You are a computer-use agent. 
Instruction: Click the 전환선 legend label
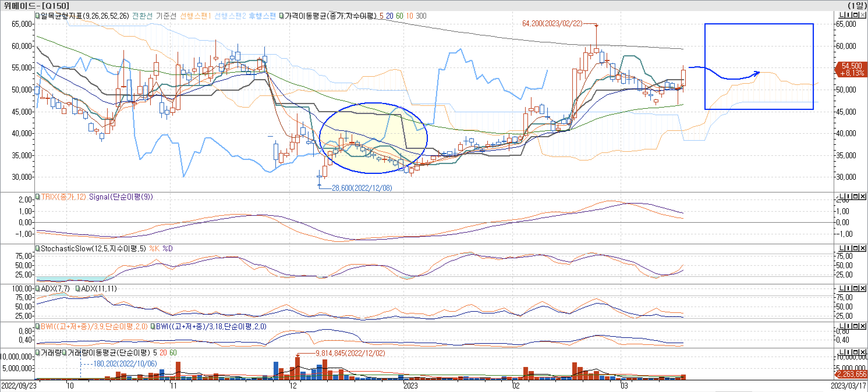[x=142, y=16]
